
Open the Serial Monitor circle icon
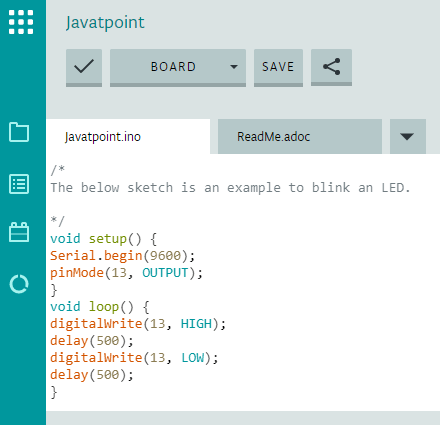19,284
